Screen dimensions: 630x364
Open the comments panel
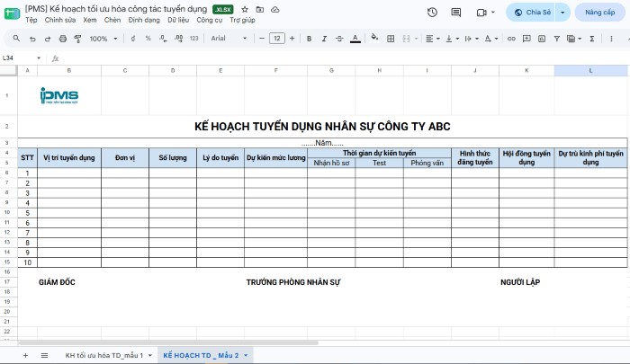pyautogui.click(x=456, y=13)
